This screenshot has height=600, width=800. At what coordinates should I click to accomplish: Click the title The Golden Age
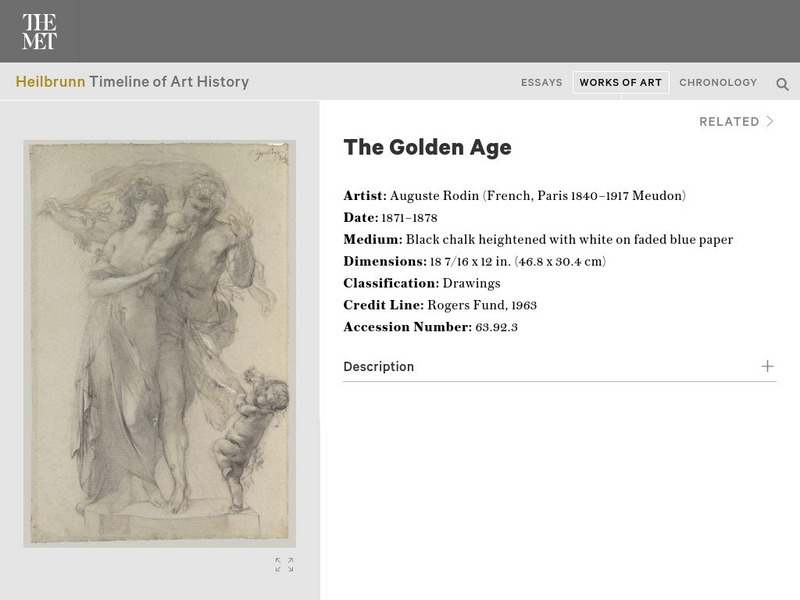427,148
